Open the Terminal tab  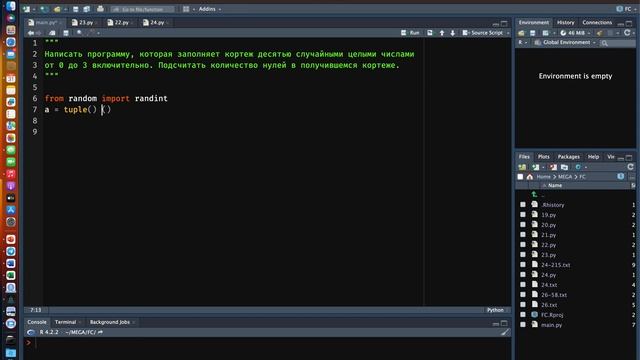pyautogui.click(x=65, y=322)
